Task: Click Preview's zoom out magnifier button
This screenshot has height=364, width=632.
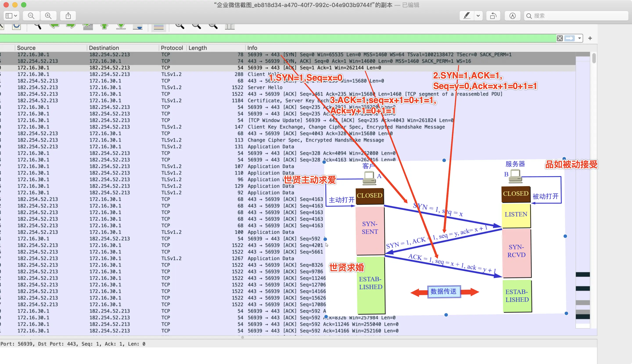Action: click(31, 16)
